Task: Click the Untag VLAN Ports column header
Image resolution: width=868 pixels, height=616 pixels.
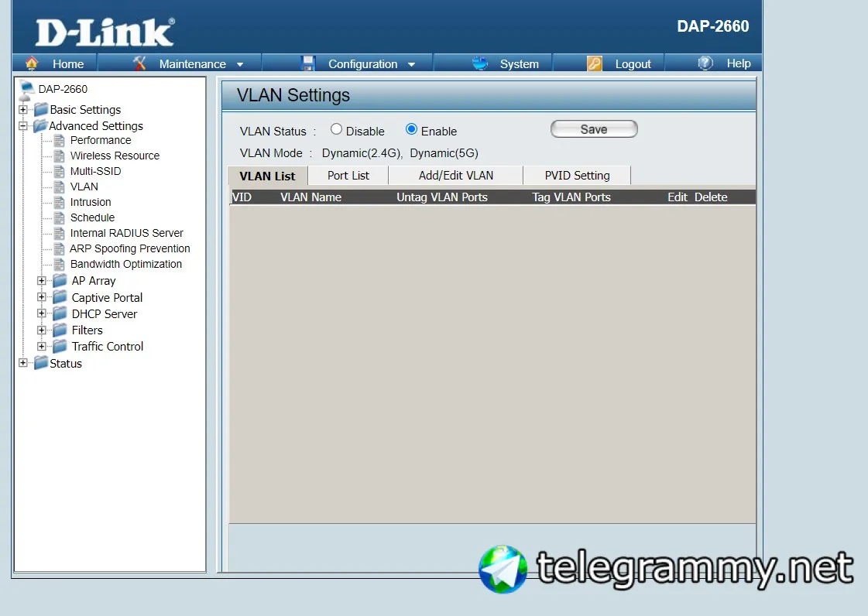Action: coord(442,197)
